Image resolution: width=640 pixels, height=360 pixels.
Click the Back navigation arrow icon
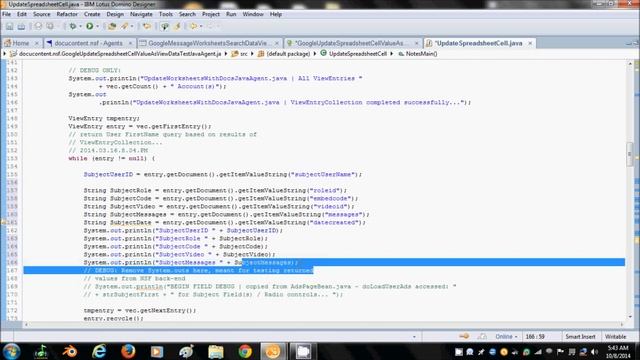193,27
